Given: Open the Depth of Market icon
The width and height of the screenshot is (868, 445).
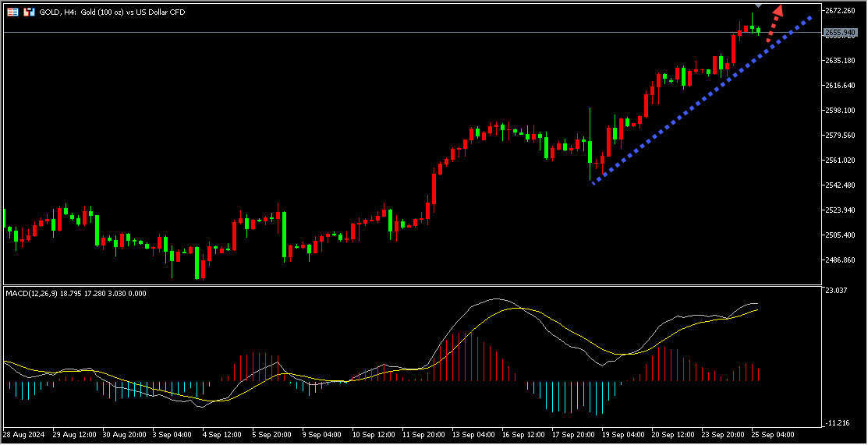Looking at the screenshot, I should [29, 12].
